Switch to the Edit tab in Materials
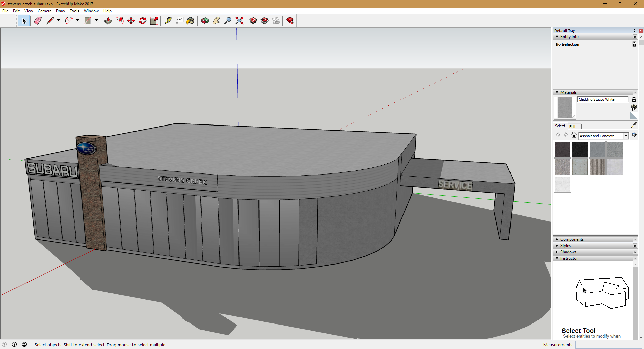This screenshot has height=349, width=644. click(572, 126)
